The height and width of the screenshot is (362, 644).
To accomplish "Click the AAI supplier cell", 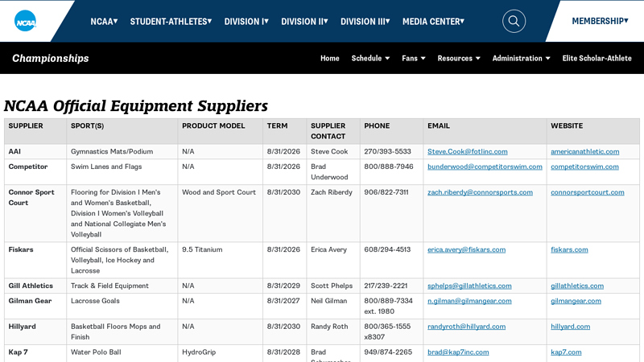I will [x=35, y=151].
